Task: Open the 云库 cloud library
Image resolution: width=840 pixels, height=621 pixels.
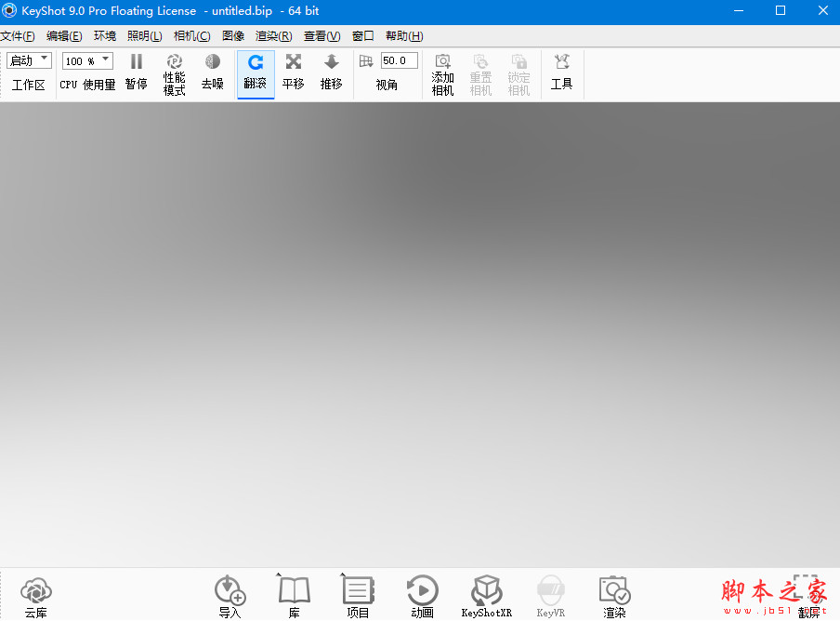Action: point(35,593)
